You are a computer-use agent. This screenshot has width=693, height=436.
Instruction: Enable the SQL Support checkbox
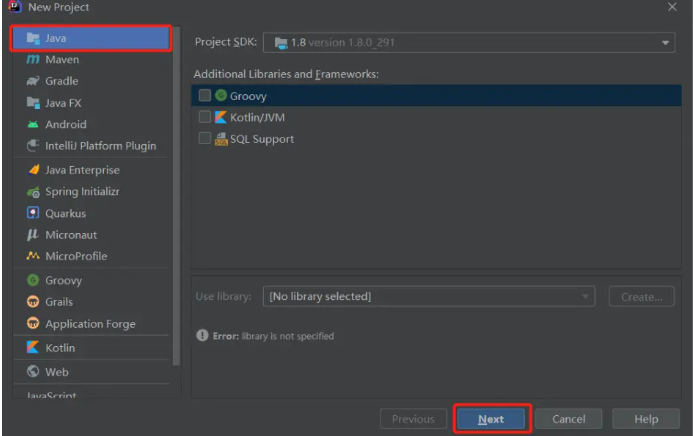pos(205,138)
